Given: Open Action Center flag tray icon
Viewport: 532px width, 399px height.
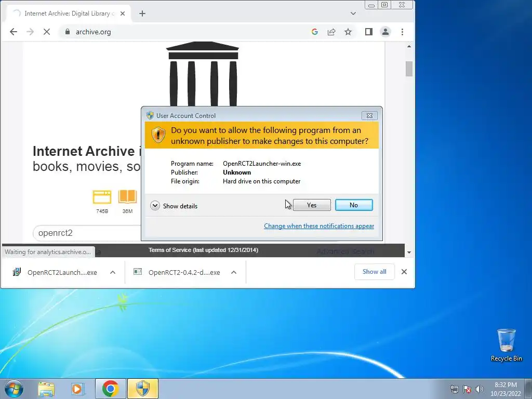Looking at the screenshot, I should (467, 389).
